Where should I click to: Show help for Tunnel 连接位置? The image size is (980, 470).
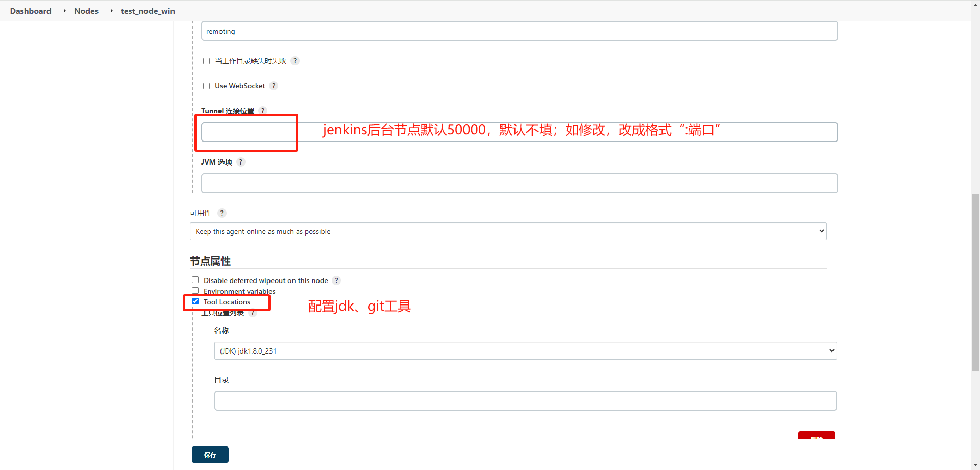click(x=263, y=111)
